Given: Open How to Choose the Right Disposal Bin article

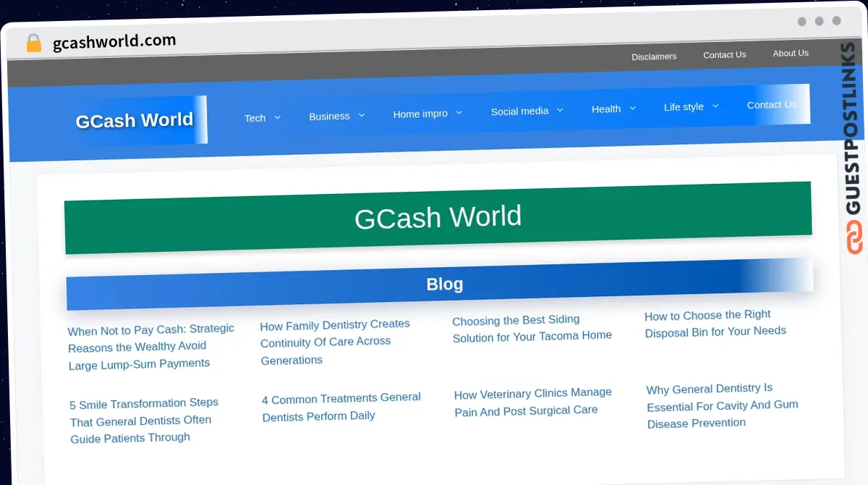Looking at the screenshot, I should click(x=715, y=324).
